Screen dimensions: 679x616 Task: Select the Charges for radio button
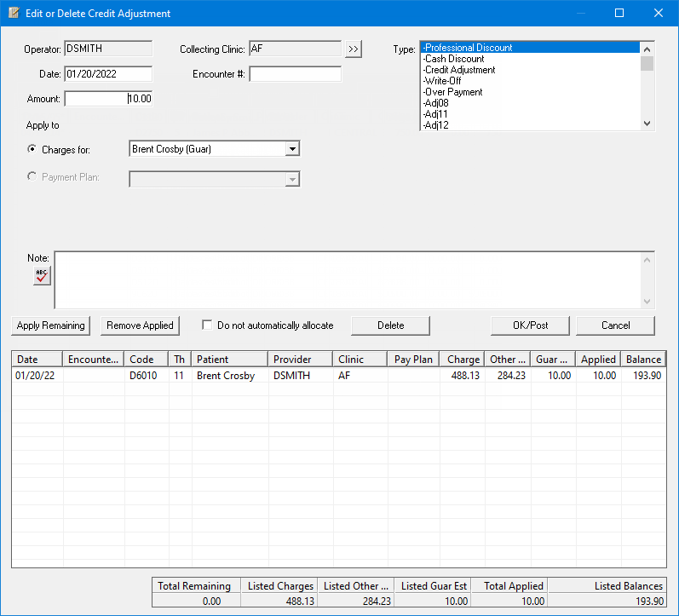[33, 150]
